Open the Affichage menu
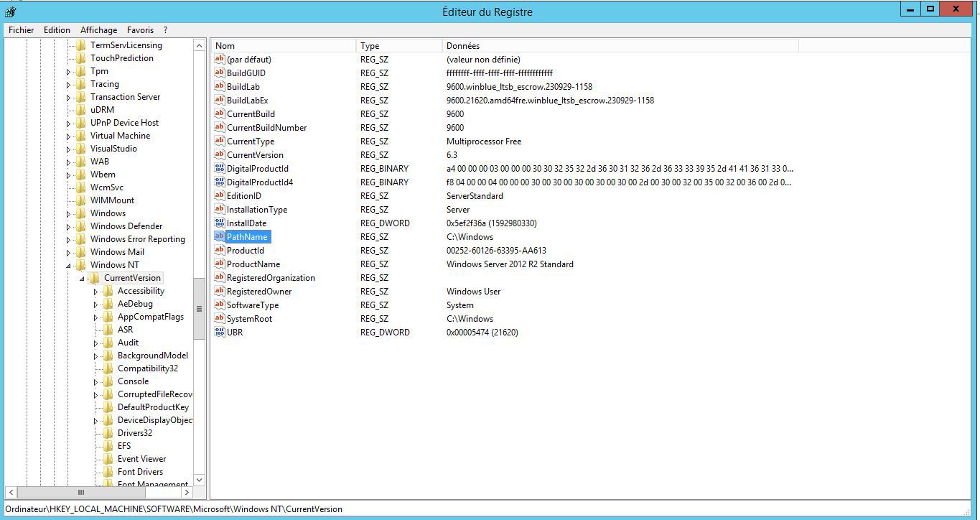This screenshot has width=980, height=520. coord(98,30)
